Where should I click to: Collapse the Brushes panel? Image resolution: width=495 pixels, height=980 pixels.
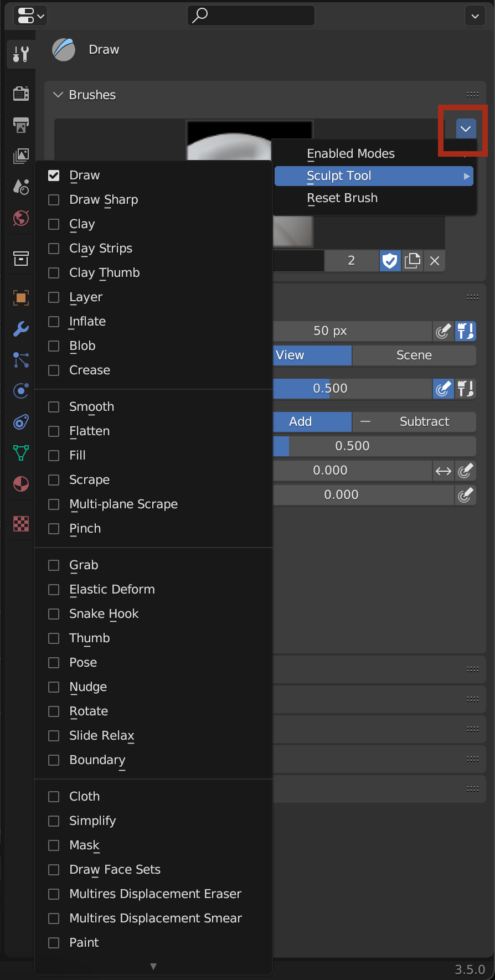tap(58, 95)
